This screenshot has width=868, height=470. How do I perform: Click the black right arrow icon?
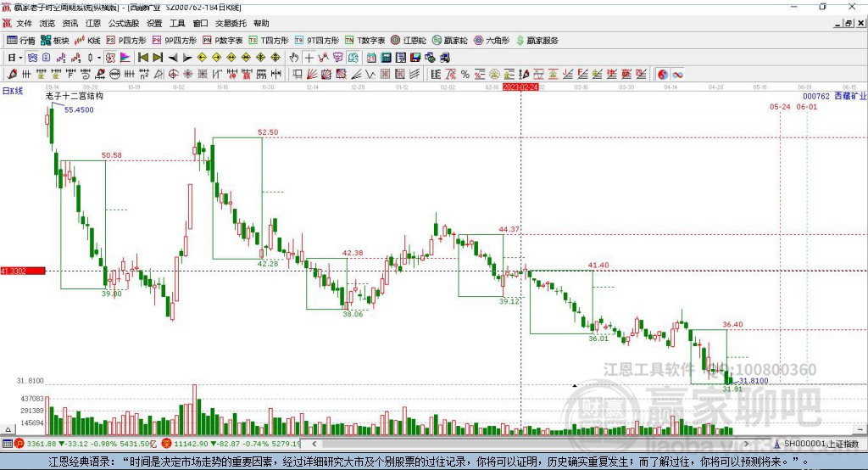coord(187,58)
